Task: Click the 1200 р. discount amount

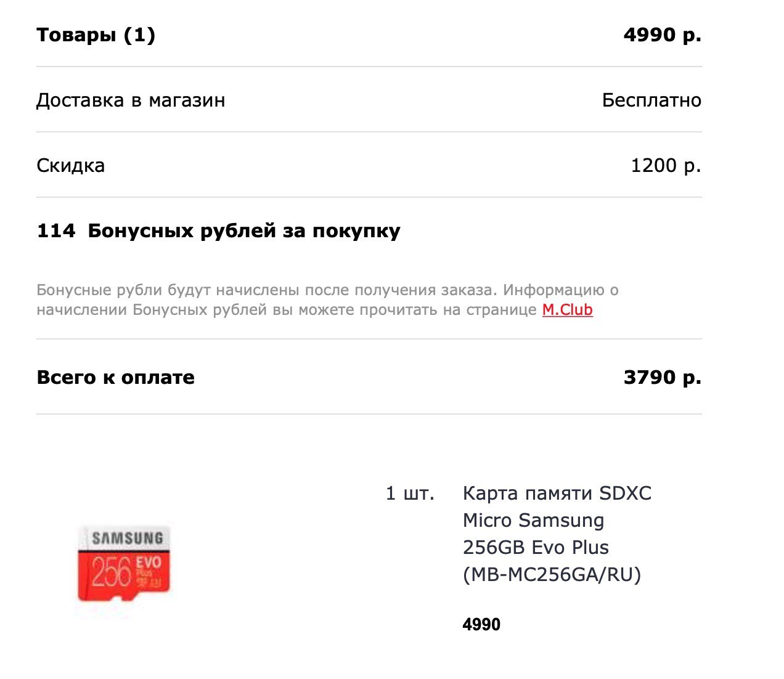Action: tap(666, 166)
